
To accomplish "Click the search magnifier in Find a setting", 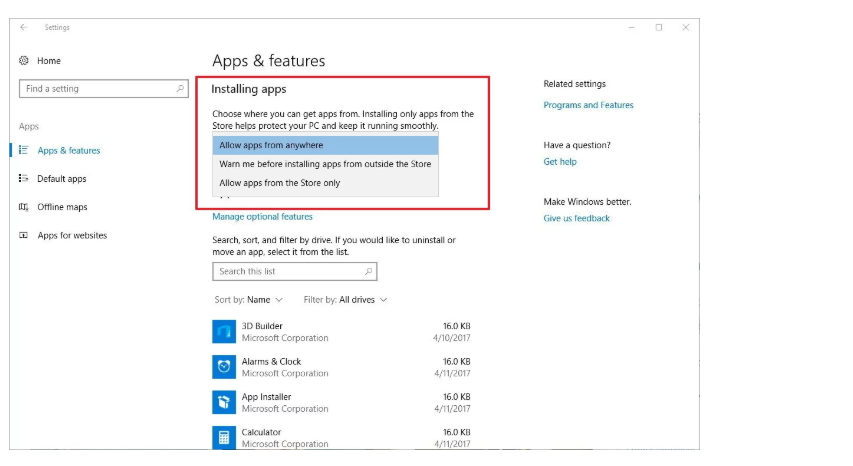I will pos(180,89).
